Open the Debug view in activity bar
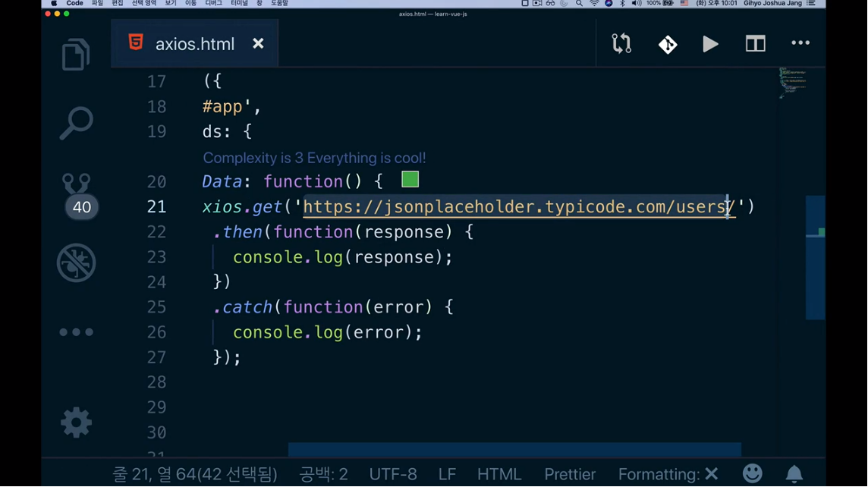Image resolution: width=868 pixels, height=487 pixels. [76, 263]
